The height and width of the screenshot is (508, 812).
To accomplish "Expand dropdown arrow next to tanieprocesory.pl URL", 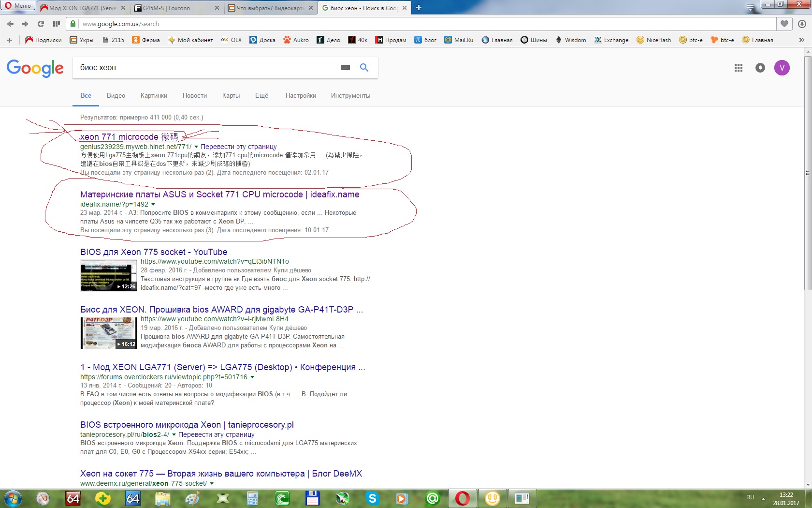I will click(x=174, y=434).
